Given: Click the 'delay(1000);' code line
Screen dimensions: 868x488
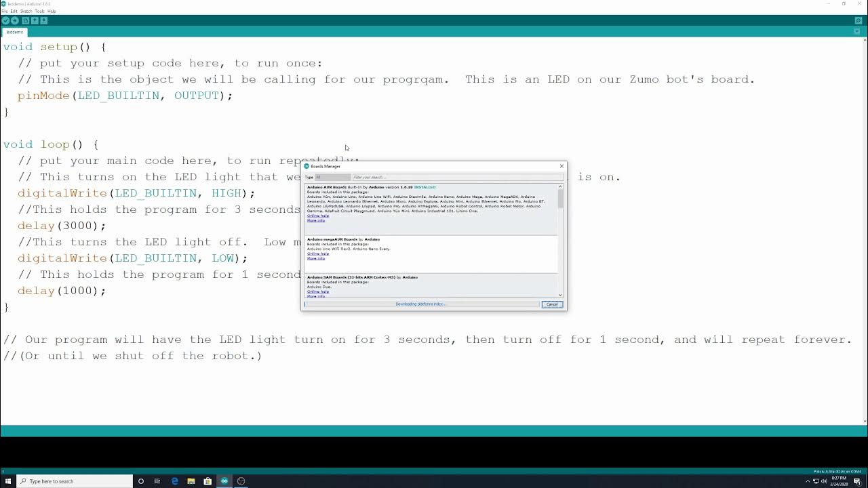Looking at the screenshot, I should pos(62,291).
